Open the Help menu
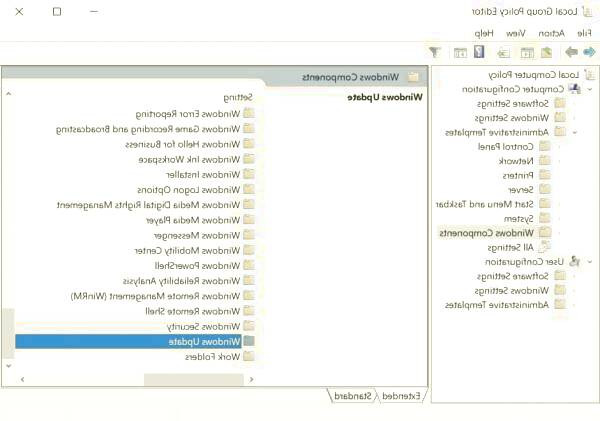The image size is (600, 421). click(x=484, y=34)
